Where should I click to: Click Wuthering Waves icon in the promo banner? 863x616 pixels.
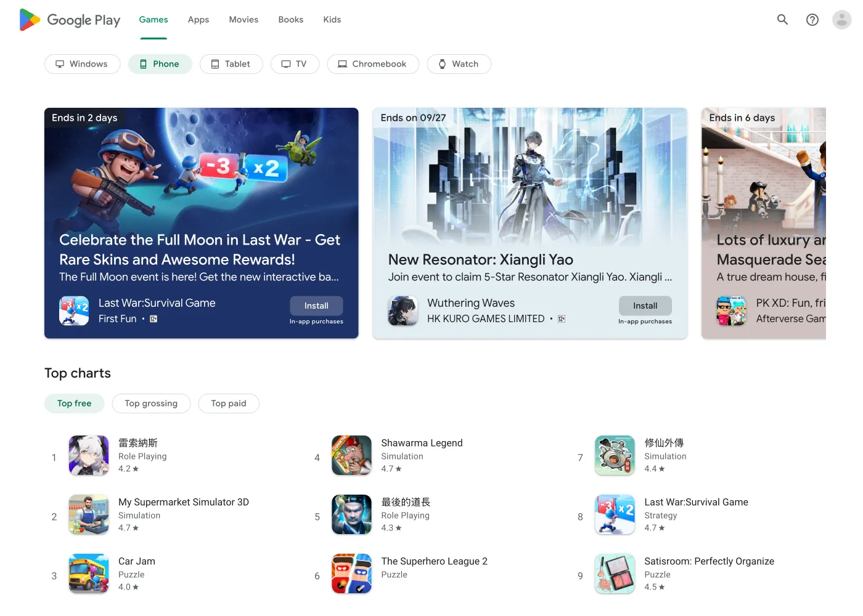(403, 310)
